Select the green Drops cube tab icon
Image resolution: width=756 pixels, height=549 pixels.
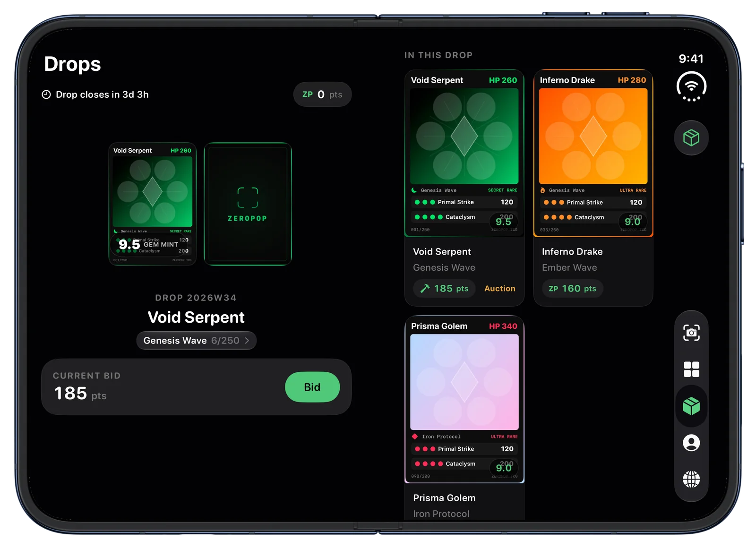pyautogui.click(x=691, y=406)
